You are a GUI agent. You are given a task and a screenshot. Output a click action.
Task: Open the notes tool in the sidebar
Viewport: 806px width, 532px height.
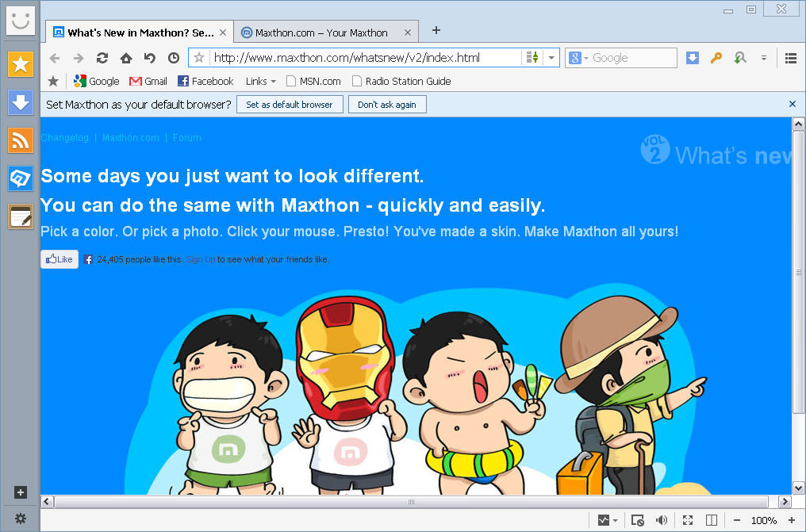point(20,216)
